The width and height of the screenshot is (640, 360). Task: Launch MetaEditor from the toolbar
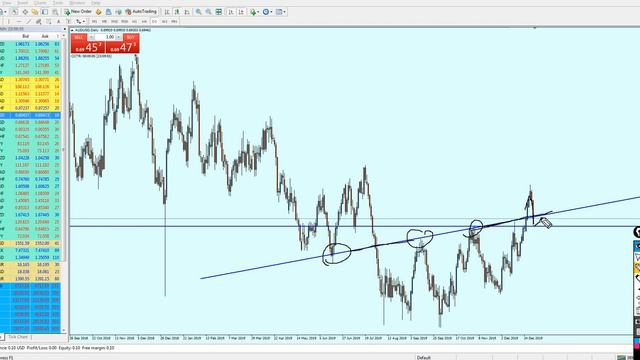click(x=98, y=12)
